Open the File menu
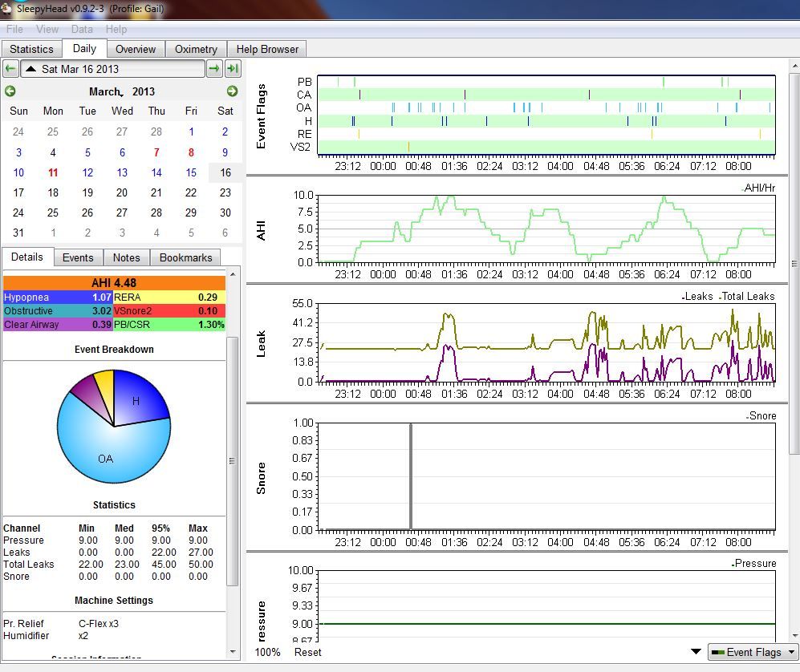This screenshot has width=800, height=672. [x=14, y=29]
